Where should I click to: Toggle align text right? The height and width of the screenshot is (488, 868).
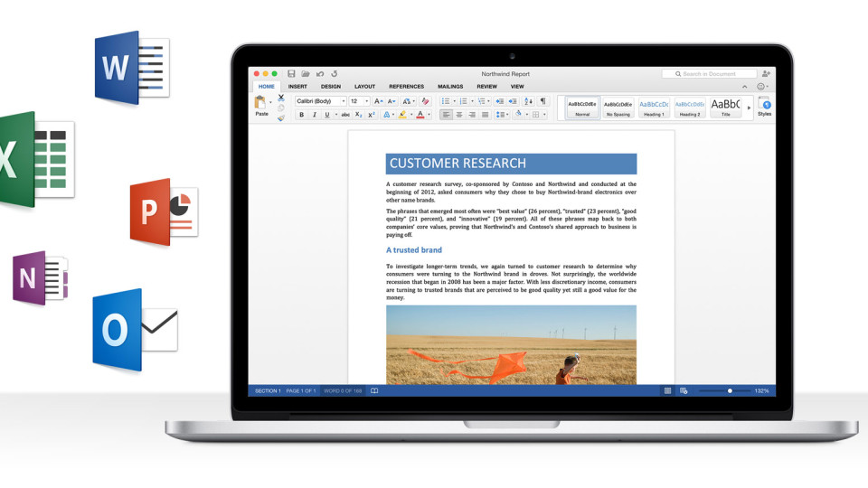(x=472, y=115)
